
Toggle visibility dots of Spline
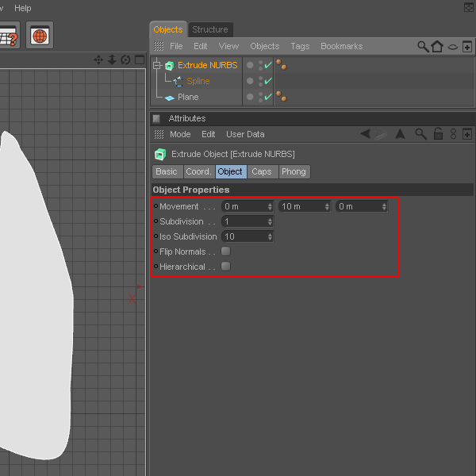[260, 82]
